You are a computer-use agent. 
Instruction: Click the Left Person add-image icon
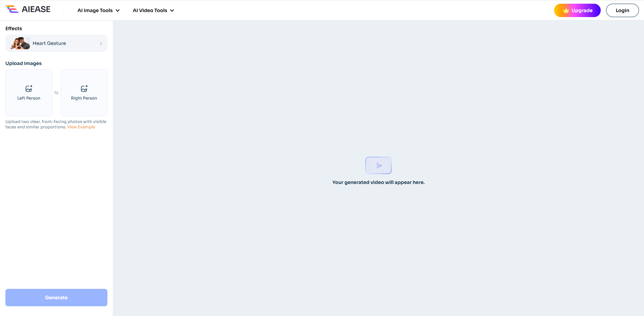[x=29, y=88]
